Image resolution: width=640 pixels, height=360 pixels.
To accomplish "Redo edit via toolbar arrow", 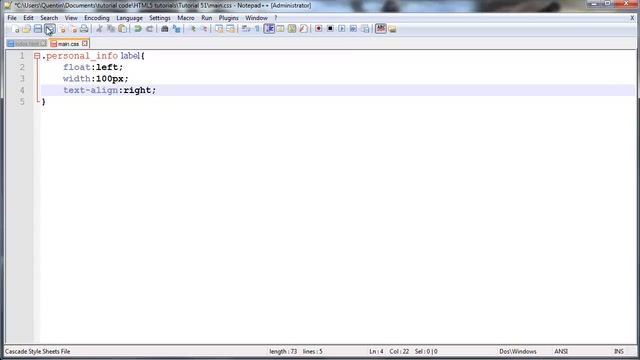I will point(149,29).
